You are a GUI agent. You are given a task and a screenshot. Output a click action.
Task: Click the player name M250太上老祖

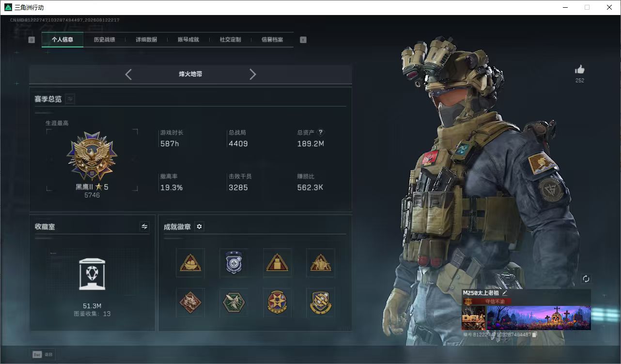481,293
